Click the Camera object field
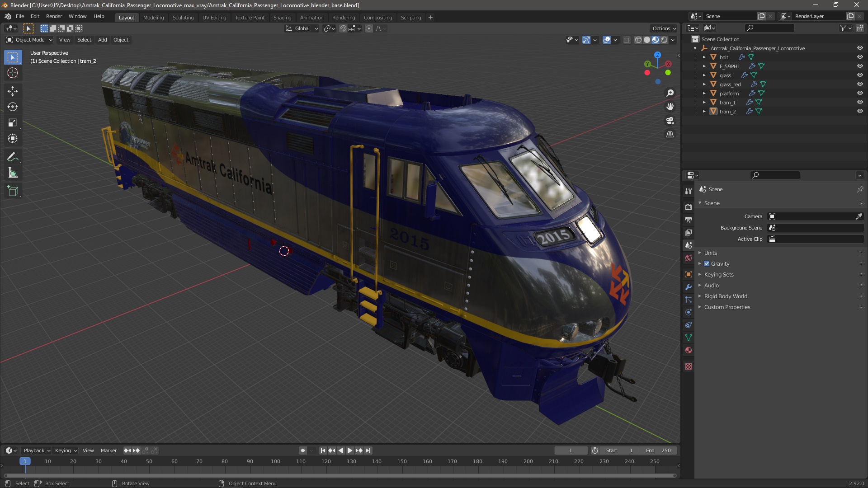The width and height of the screenshot is (868, 488). (x=816, y=216)
